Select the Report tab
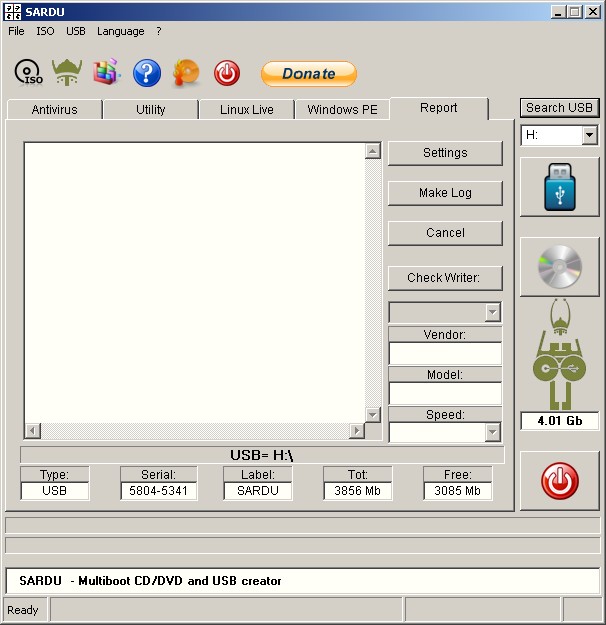 point(439,108)
